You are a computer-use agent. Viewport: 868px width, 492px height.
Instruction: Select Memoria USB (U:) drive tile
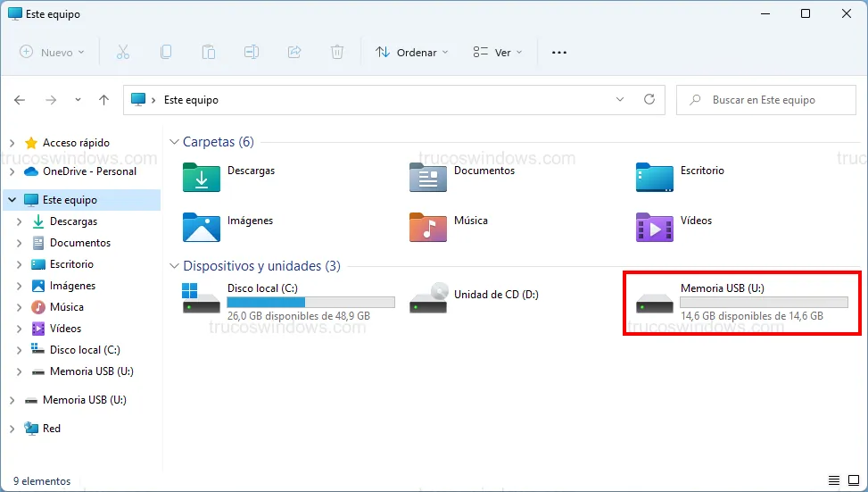coord(742,302)
